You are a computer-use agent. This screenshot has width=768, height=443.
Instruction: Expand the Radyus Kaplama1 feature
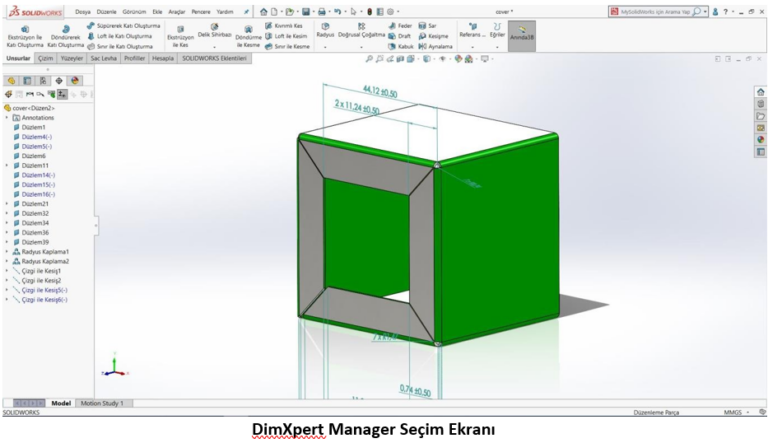(x=6, y=252)
